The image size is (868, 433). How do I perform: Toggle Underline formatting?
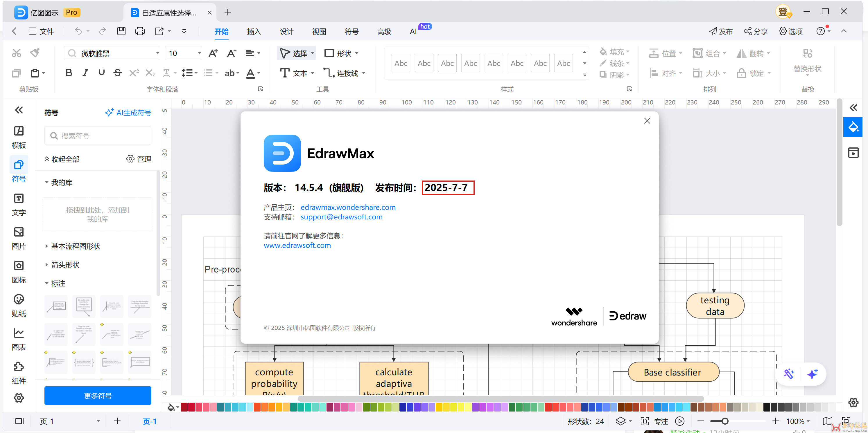tap(101, 73)
